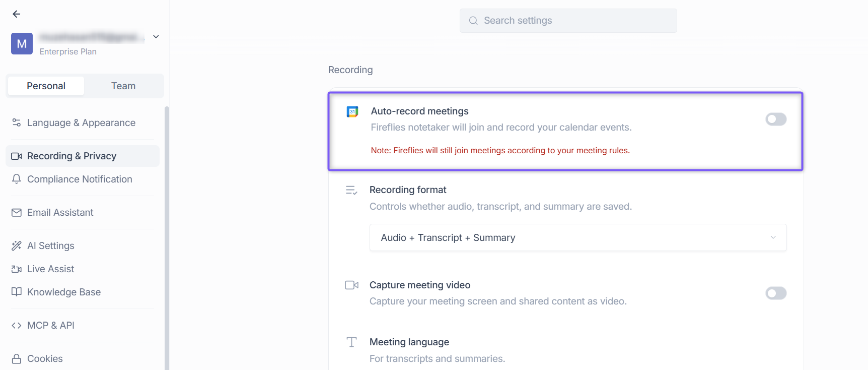Open the Audio + Transcript + Summary dropdown
The height and width of the screenshot is (370, 868).
click(578, 237)
